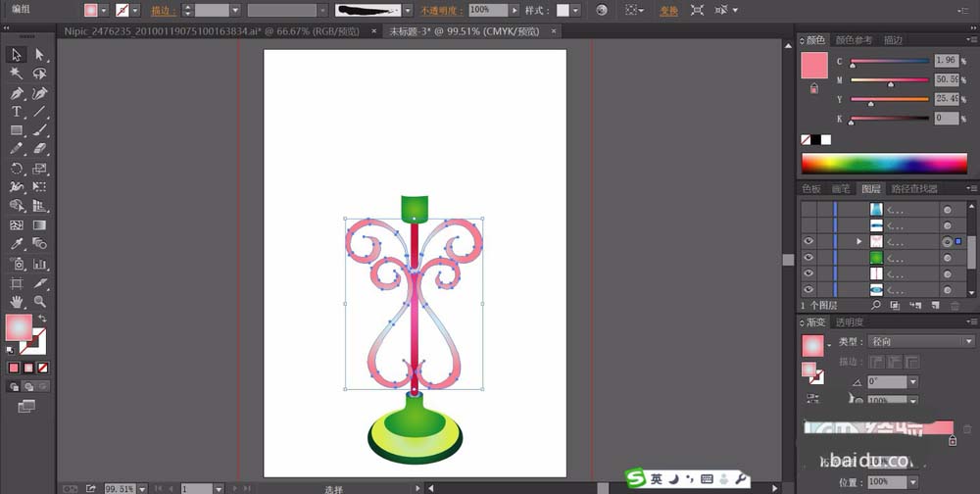
Task: Select the Shape Builder tool
Action: [17, 206]
